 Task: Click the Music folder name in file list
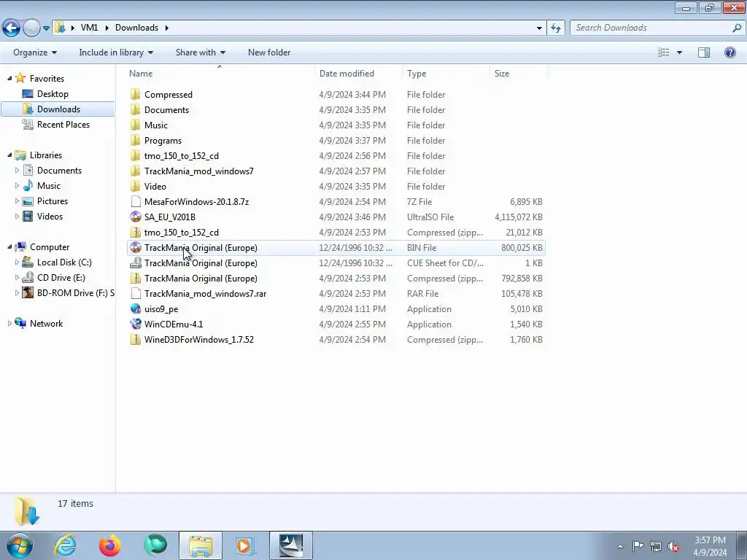click(156, 125)
